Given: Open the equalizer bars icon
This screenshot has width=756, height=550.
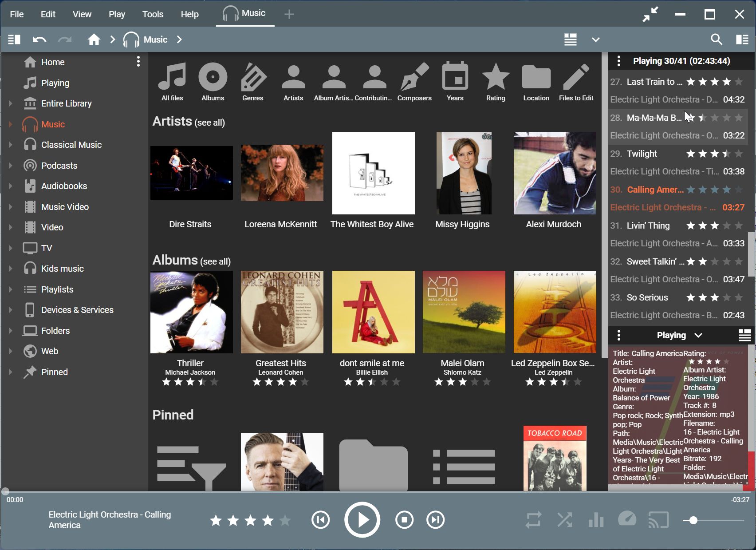Looking at the screenshot, I should coord(596,520).
